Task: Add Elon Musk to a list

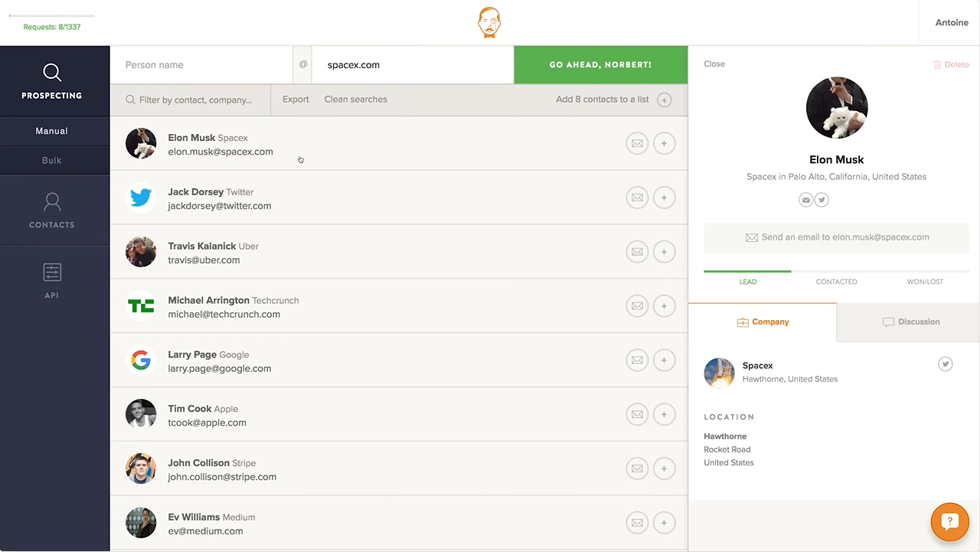Action: coord(665,143)
